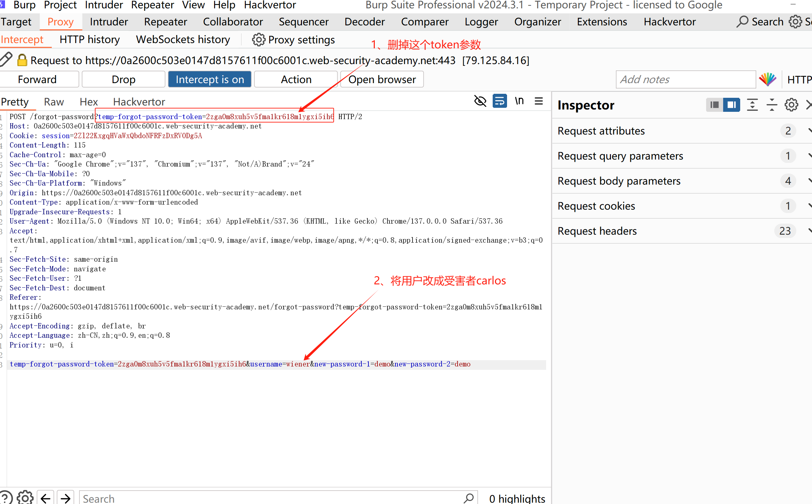Open the editor hamburger options menu
This screenshot has width=812, height=504.
[538, 101]
